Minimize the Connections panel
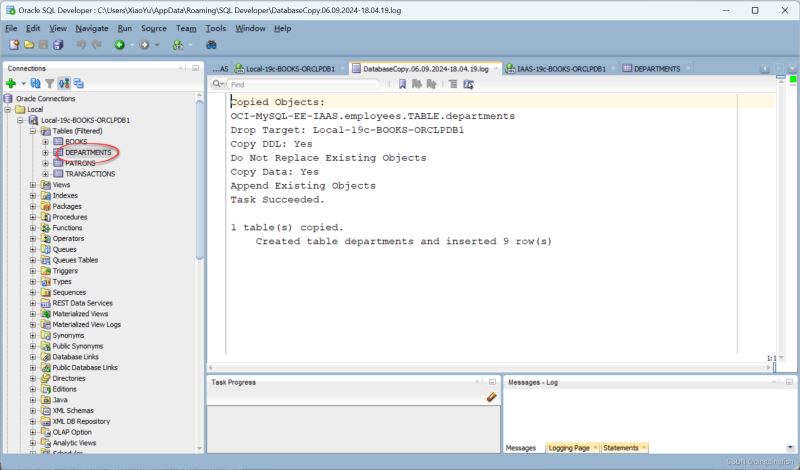This screenshot has width=800, height=470. coord(195,68)
